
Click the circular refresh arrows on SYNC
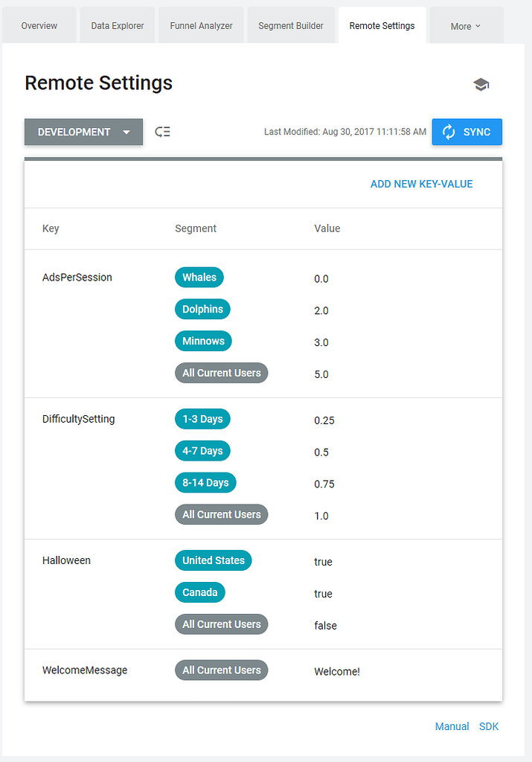click(x=447, y=132)
